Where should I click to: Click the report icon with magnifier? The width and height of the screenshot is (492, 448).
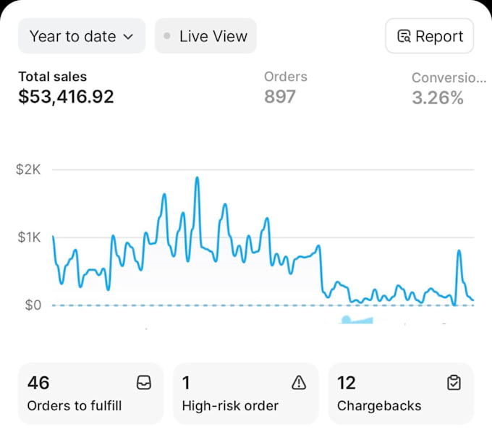click(404, 36)
